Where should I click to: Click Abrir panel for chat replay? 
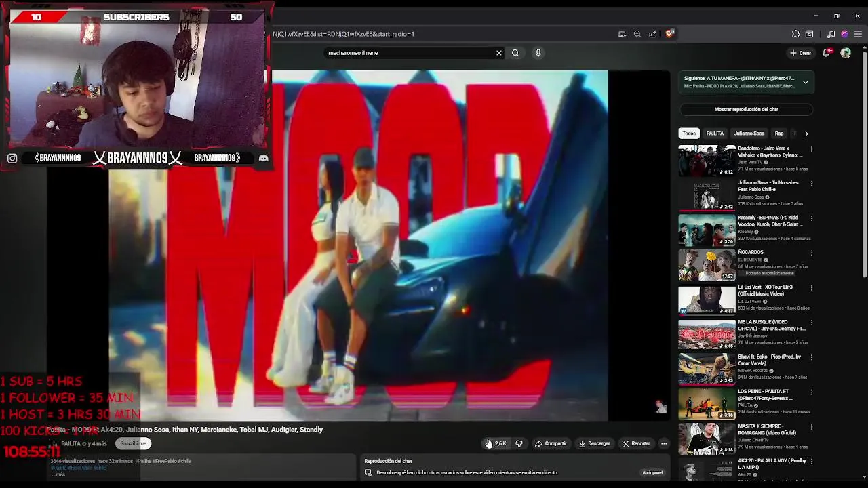(x=652, y=472)
